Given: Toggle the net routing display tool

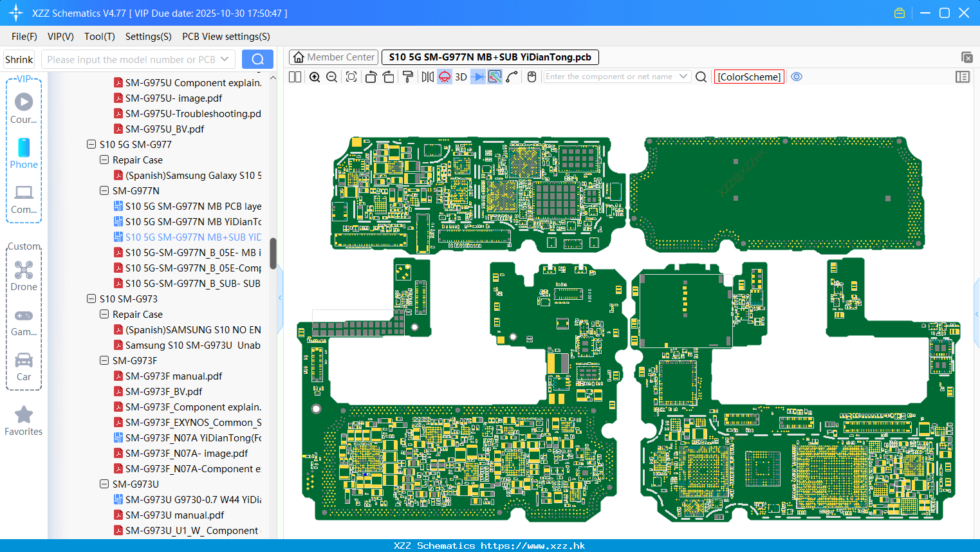Looking at the screenshot, I should [x=495, y=77].
